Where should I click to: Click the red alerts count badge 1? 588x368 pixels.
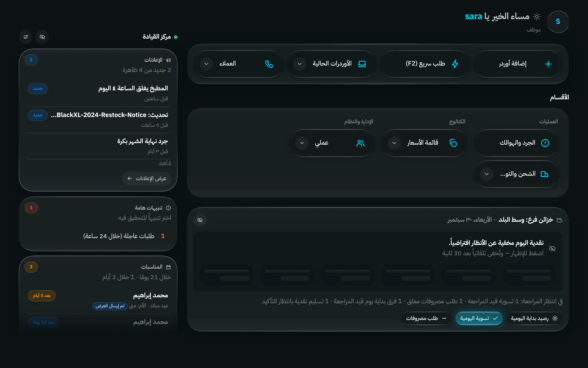(x=31, y=208)
